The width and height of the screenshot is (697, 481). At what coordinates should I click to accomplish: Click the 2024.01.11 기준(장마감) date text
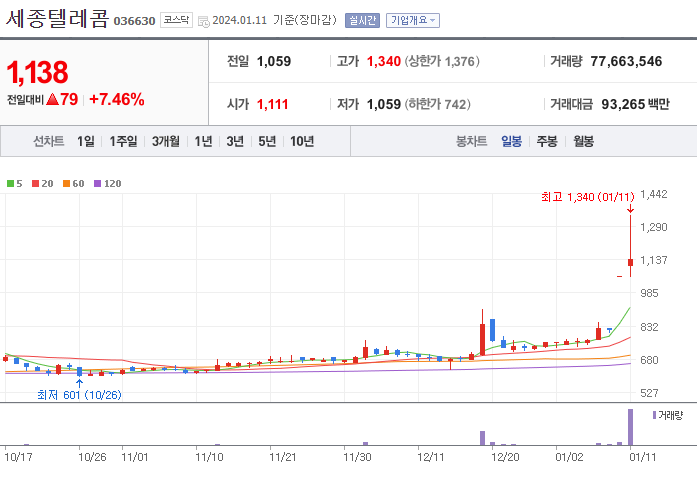click(274, 20)
